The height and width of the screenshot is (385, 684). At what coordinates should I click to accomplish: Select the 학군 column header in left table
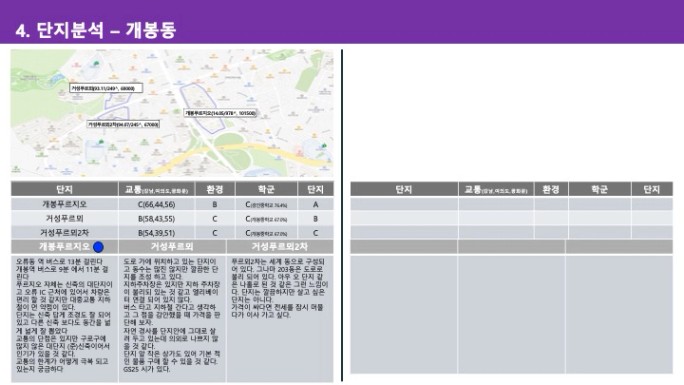pos(266,189)
